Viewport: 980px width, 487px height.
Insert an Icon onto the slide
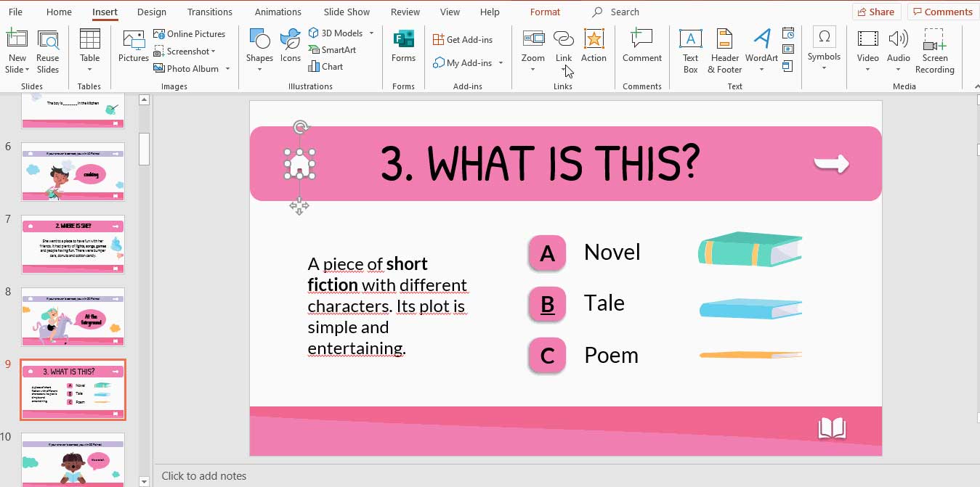tap(290, 51)
